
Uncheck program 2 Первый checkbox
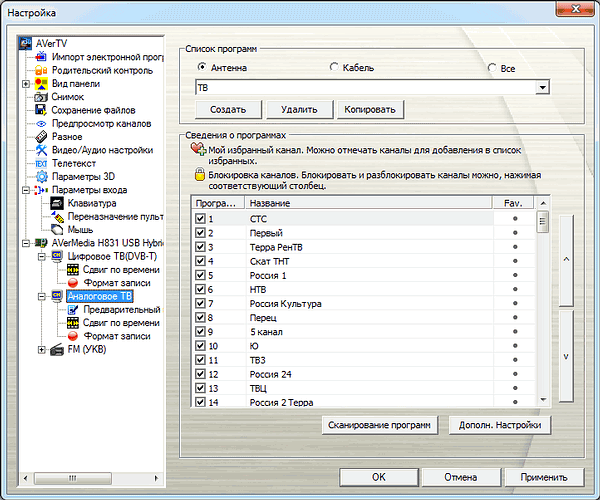pos(200,233)
